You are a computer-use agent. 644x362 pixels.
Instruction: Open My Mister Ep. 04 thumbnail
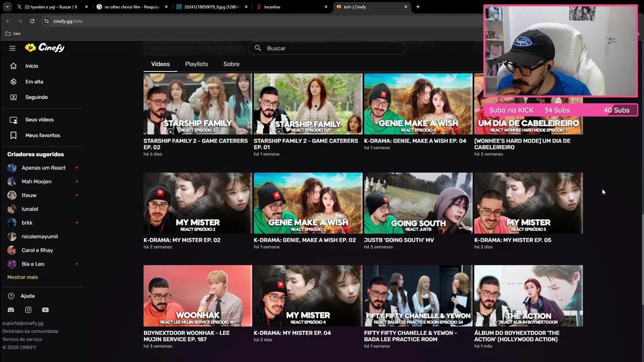(x=308, y=296)
